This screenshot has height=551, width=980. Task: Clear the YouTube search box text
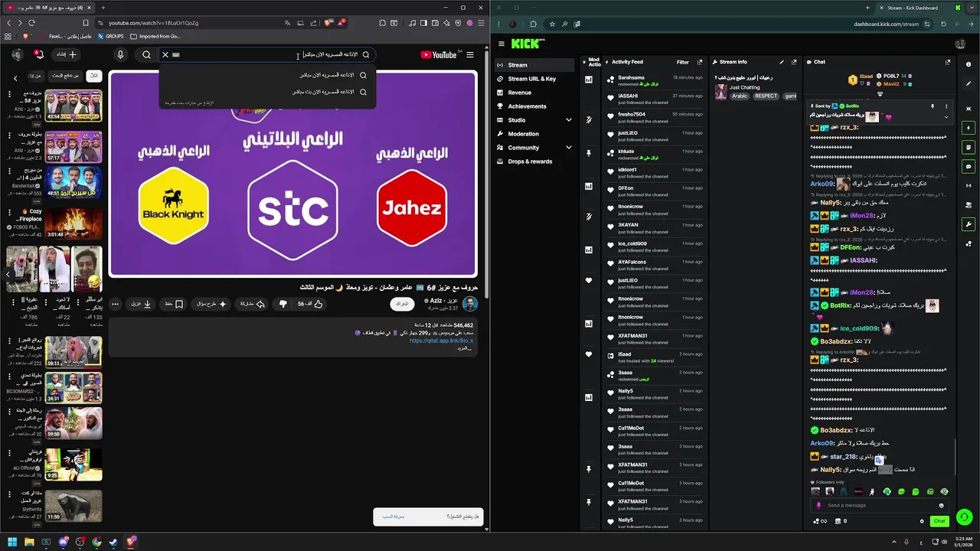click(x=165, y=54)
